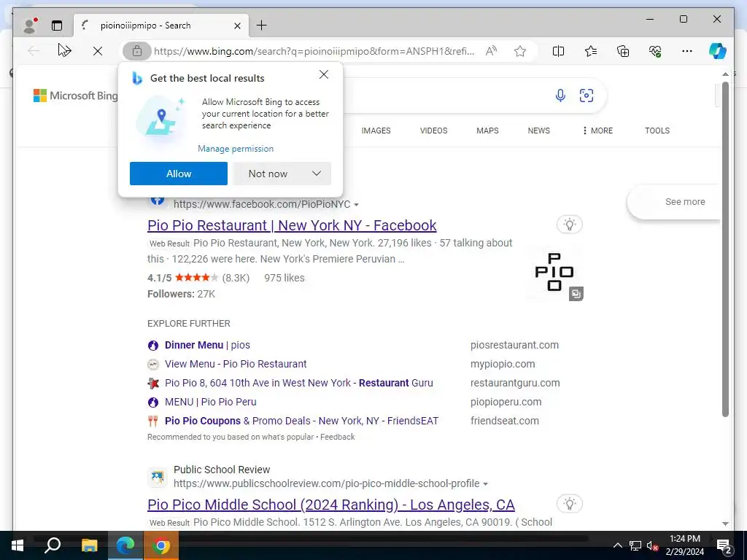This screenshot has width=747, height=560.
Task: Click the See more button
Action: (685, 202)
